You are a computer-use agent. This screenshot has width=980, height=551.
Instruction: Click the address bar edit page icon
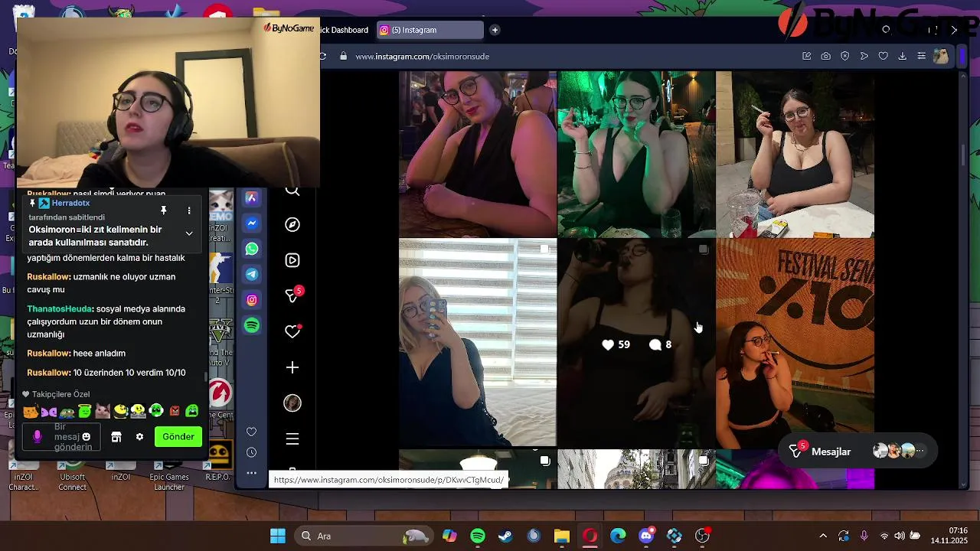pyautogui.click(x=806, y=56)
